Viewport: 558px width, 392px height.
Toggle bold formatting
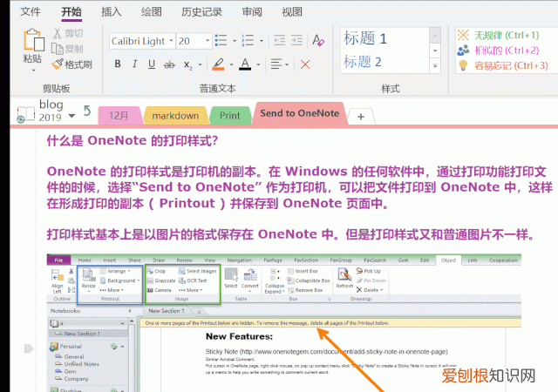coord(118,64)
